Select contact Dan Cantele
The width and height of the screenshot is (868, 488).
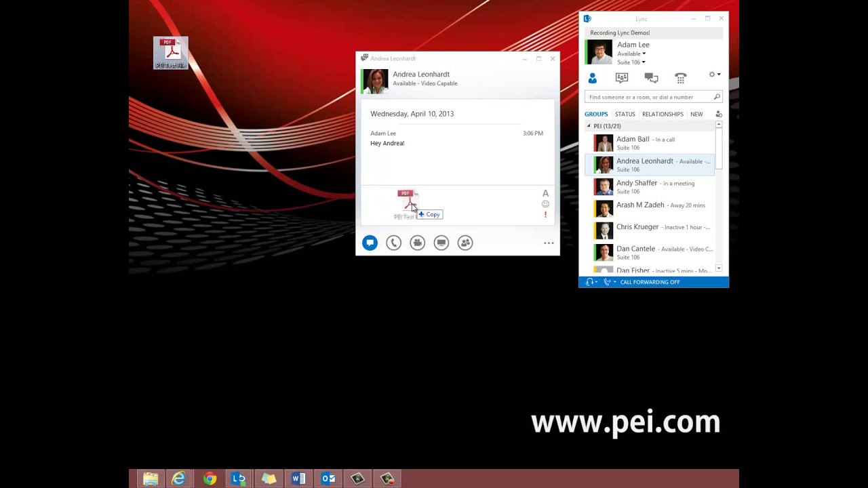point(650,252)
